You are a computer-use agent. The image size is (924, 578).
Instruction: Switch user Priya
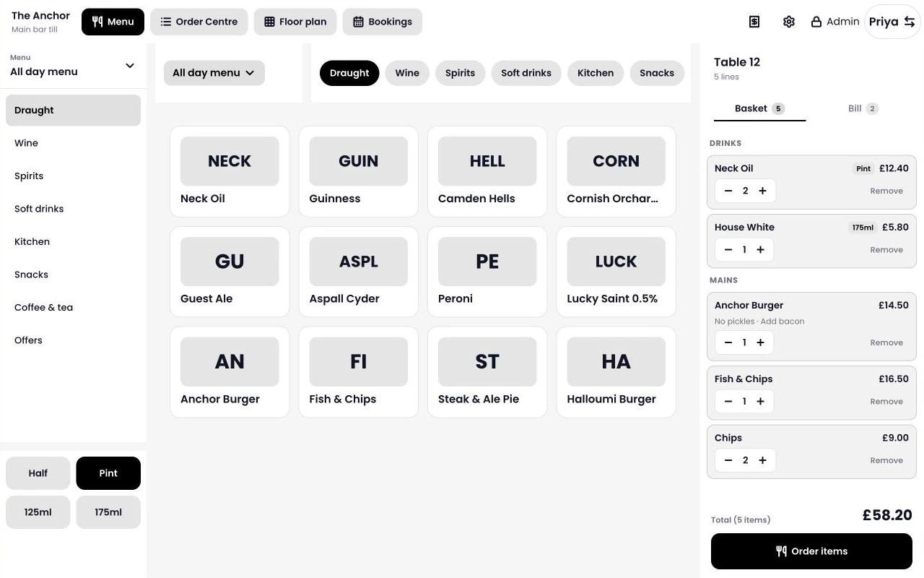click(x=892, y=22)
